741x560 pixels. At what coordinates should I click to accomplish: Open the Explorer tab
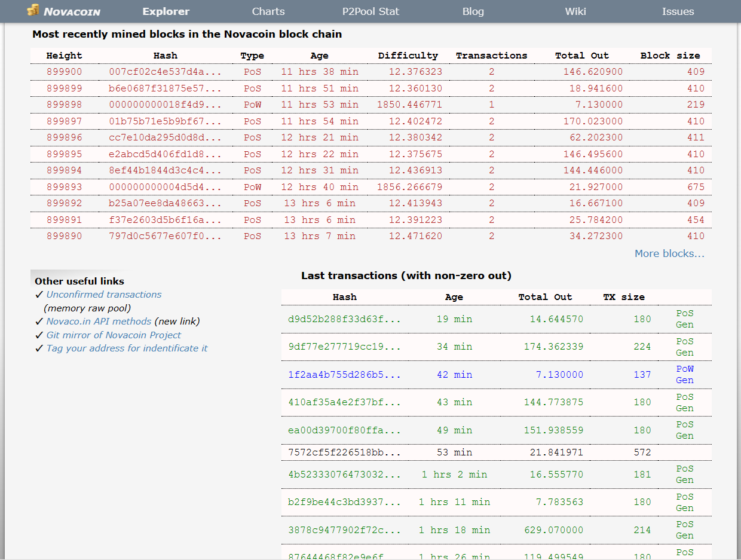[166, 11]
